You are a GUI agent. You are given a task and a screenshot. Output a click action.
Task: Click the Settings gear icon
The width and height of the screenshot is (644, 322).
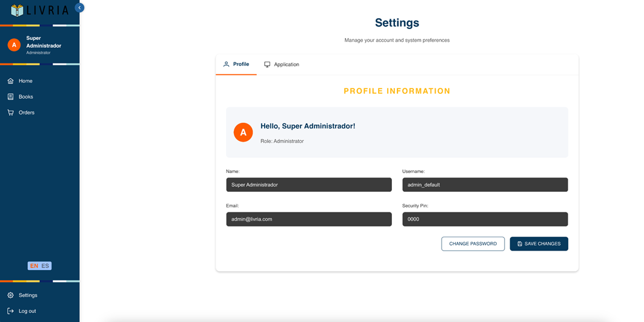click(11, 295)
